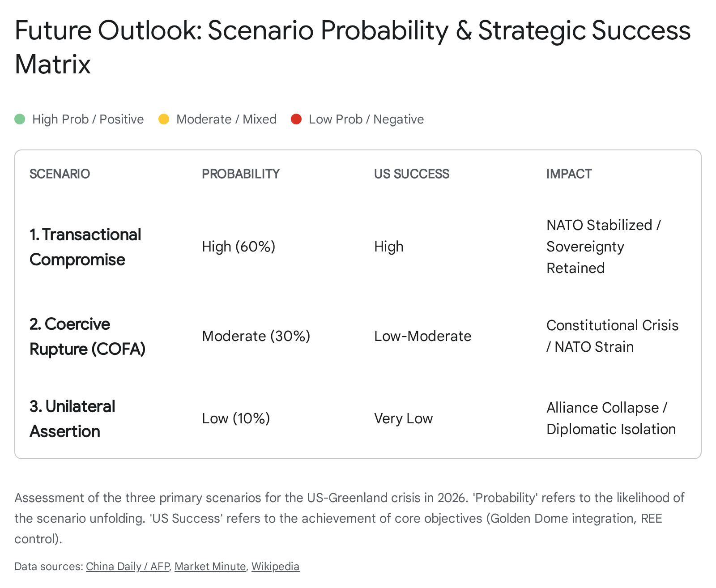This screenshot has width=716, height=588.
Task: Click the High (60%) probability cell
Action: (239, 247)
